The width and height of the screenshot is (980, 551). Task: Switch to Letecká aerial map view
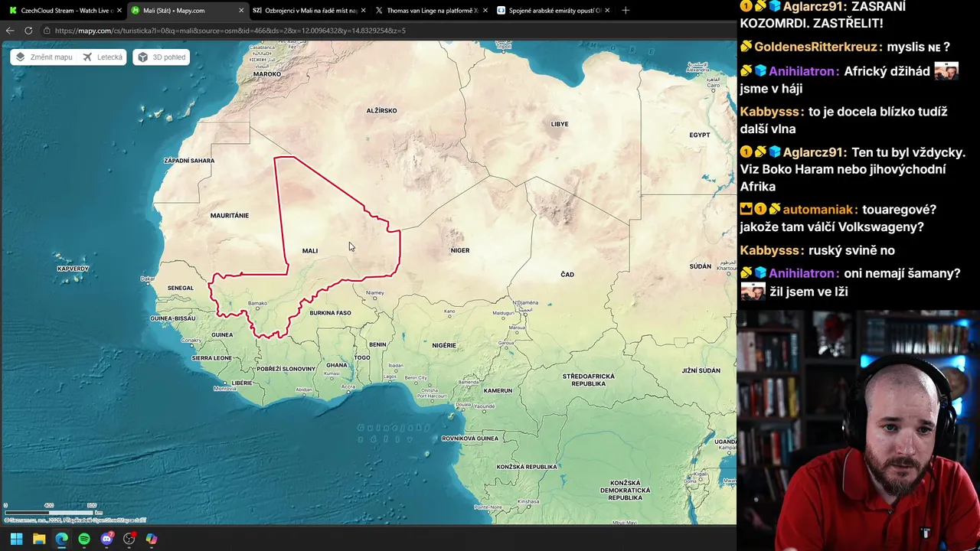[103, 57]
